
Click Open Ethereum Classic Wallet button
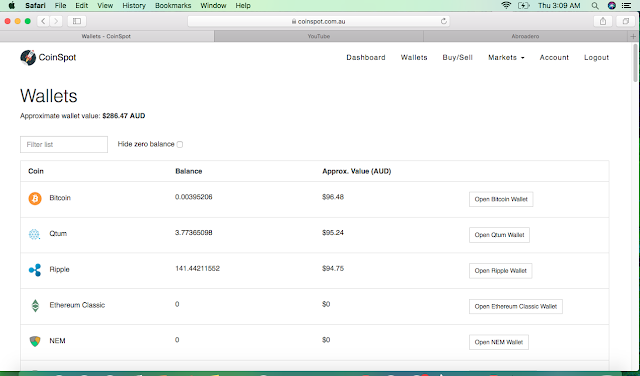click(516, 307)
